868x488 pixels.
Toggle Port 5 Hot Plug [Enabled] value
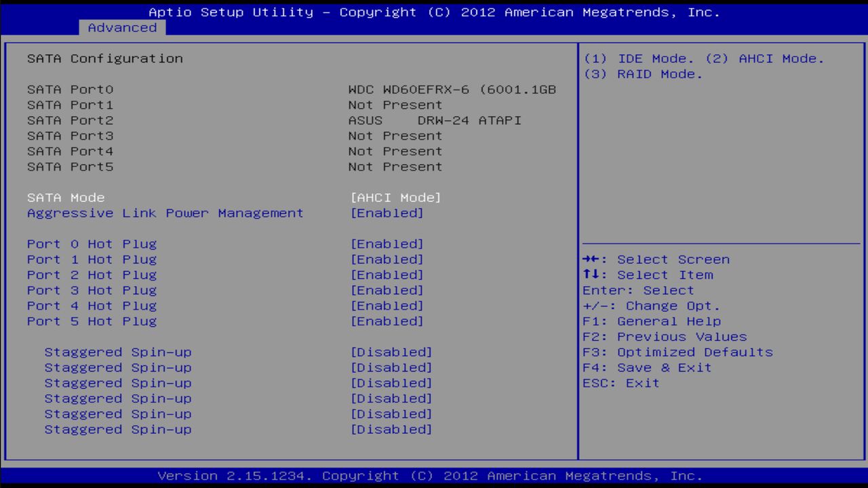point(387,322)
